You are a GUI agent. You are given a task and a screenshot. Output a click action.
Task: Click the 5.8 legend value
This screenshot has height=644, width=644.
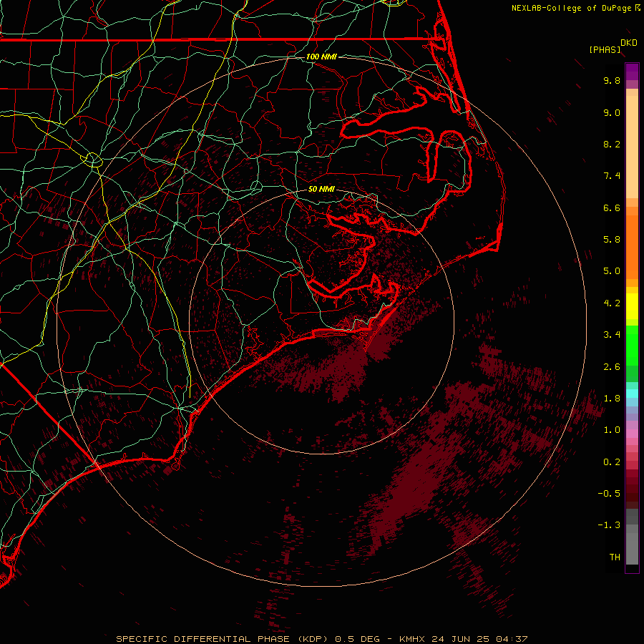coord(612,239)
